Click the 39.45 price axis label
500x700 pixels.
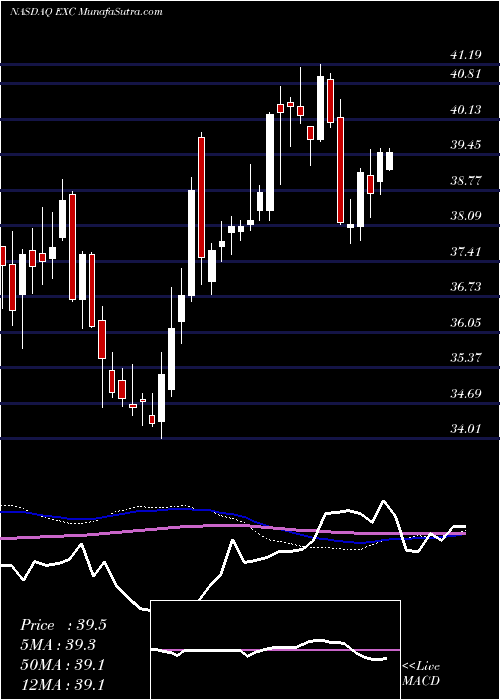click(466, 145)
